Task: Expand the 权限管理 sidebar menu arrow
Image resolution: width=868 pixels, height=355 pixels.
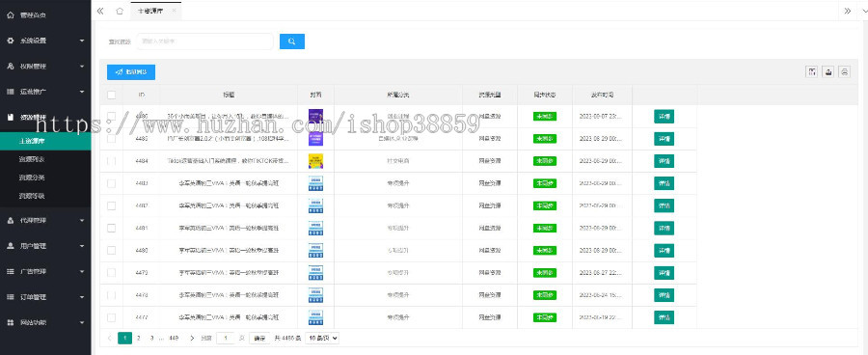Action: pyautogui.click(x=82, y=67)
